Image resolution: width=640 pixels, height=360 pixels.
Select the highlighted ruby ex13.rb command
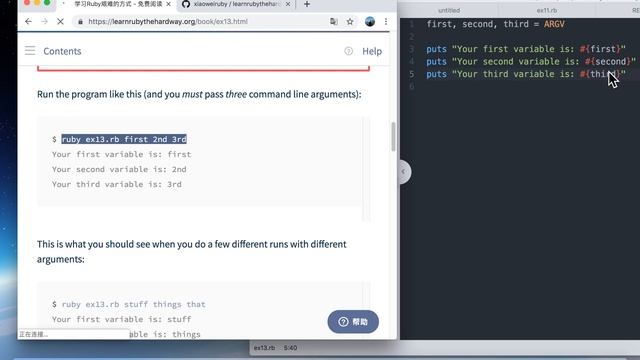click(x=124, y=139)
